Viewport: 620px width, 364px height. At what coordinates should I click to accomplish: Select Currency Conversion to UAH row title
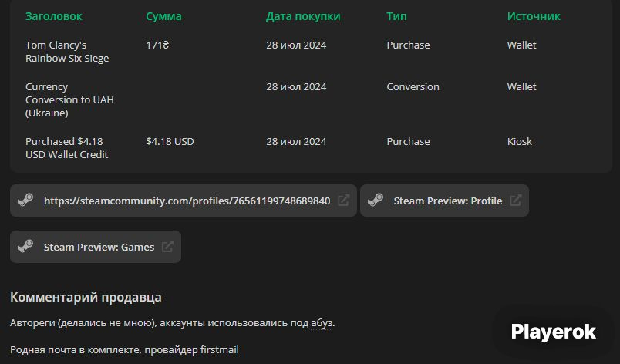point(69,99)
